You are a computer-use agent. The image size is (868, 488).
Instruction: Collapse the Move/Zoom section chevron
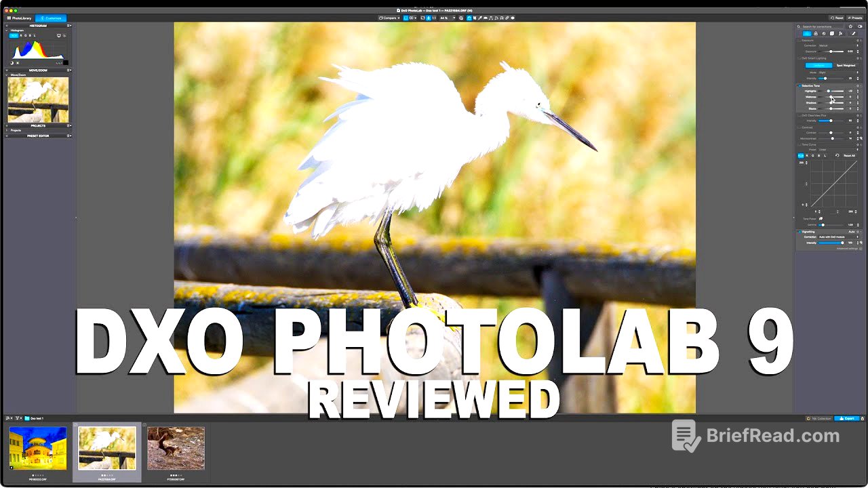point(7,75)
